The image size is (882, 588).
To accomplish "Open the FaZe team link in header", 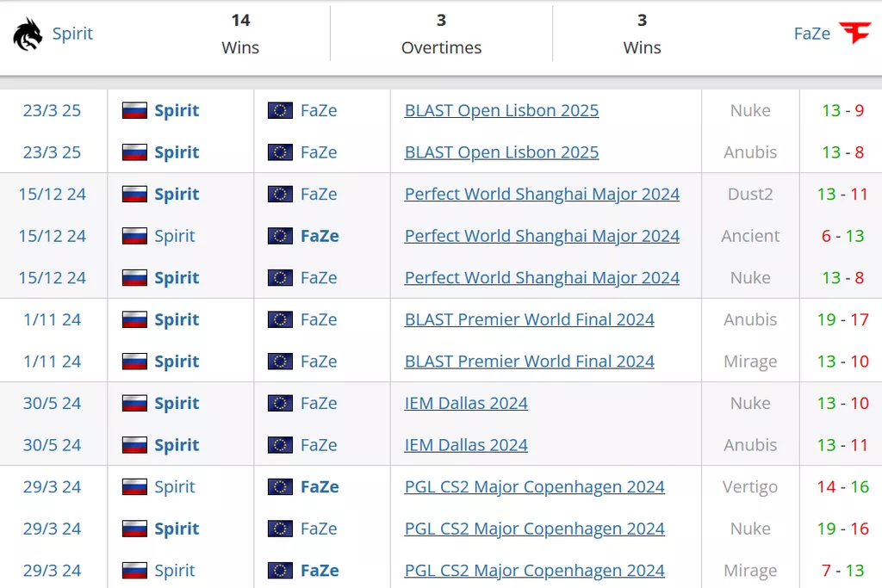I will coord(811,34).
